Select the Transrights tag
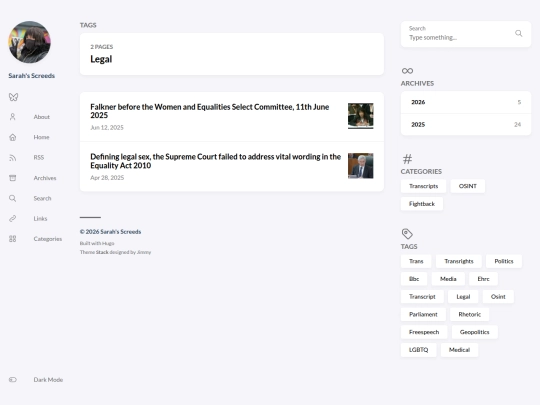Image resolution: width=540 pixels, height=405 pixels. click(459, 261)
